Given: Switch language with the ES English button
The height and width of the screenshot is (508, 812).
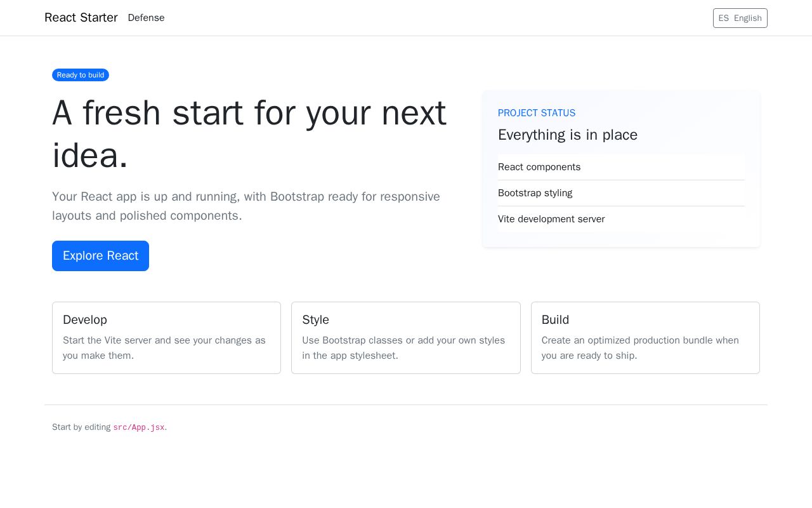Looking at the screenshot, I should (x=740, y=18).
